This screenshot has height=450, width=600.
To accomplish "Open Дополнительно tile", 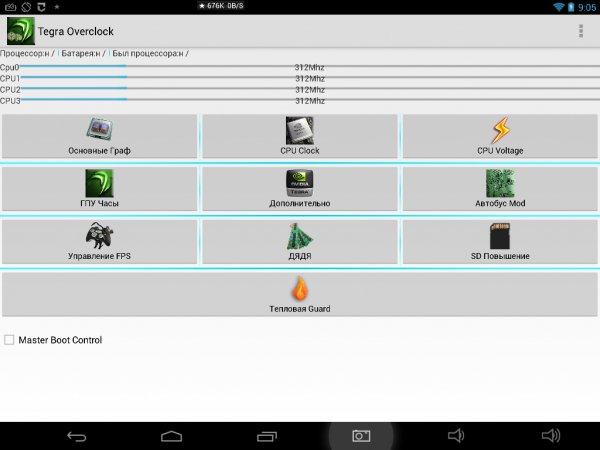I will pos(300,189).
